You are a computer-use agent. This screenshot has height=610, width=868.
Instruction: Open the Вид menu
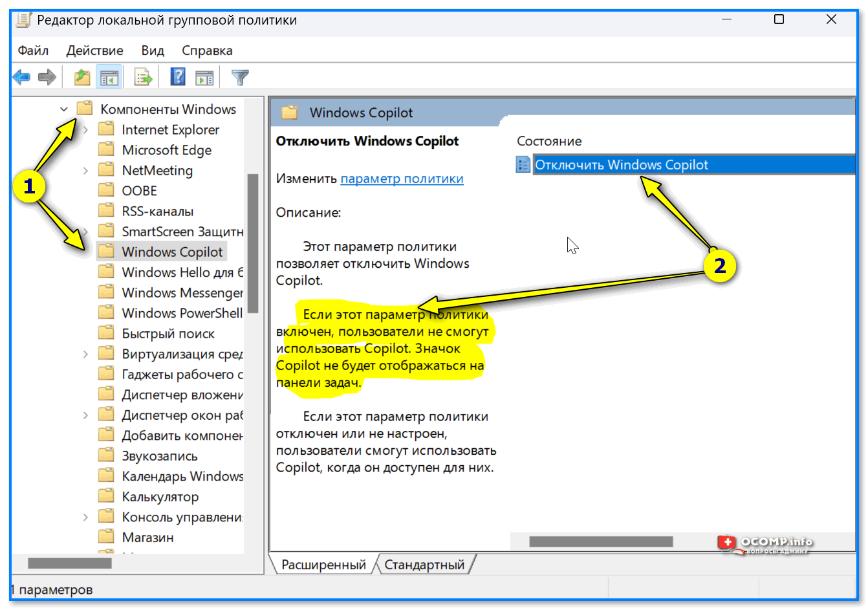click(x=153, y=50)
